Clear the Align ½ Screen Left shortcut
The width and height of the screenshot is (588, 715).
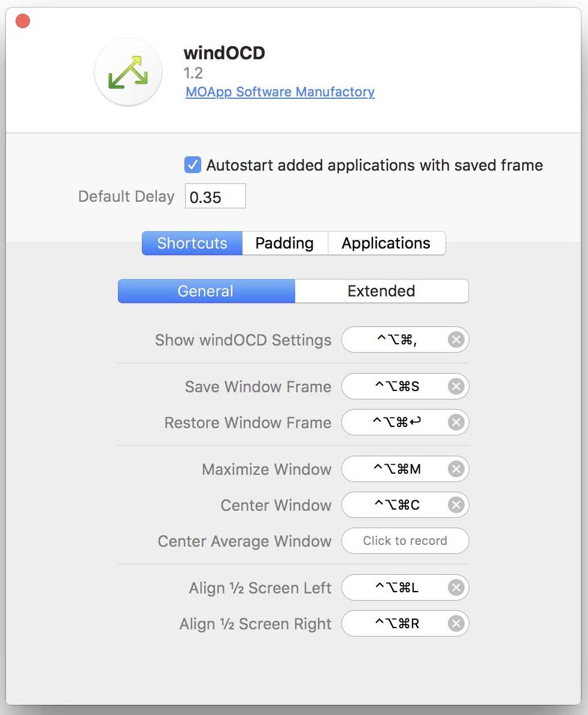(456, 587)
